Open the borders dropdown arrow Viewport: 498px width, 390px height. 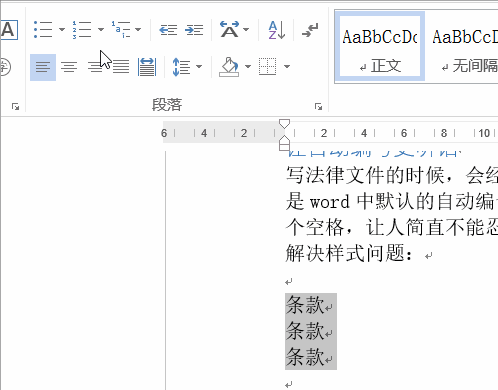click(287, 67)
